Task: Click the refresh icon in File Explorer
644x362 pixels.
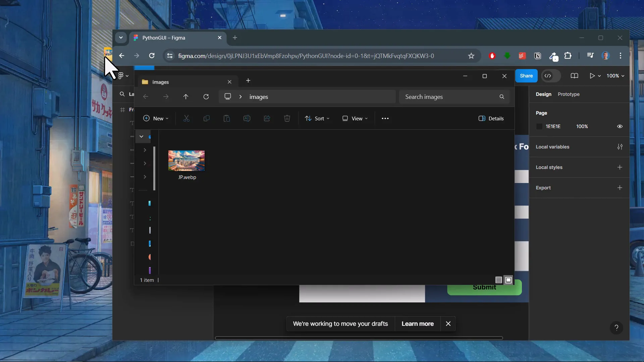Action: [206, 97]
